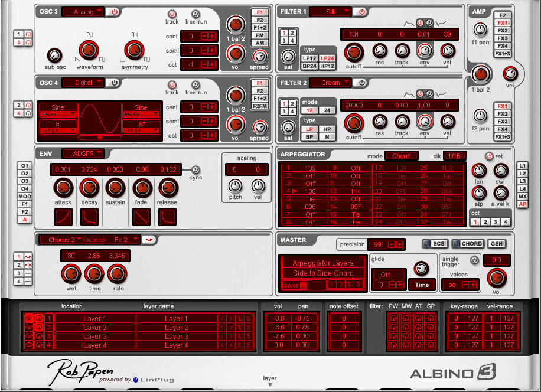The image size is (541, 392).
Task: Click Layer 3 vol value -7.6
Action: (x=279, y=336)
